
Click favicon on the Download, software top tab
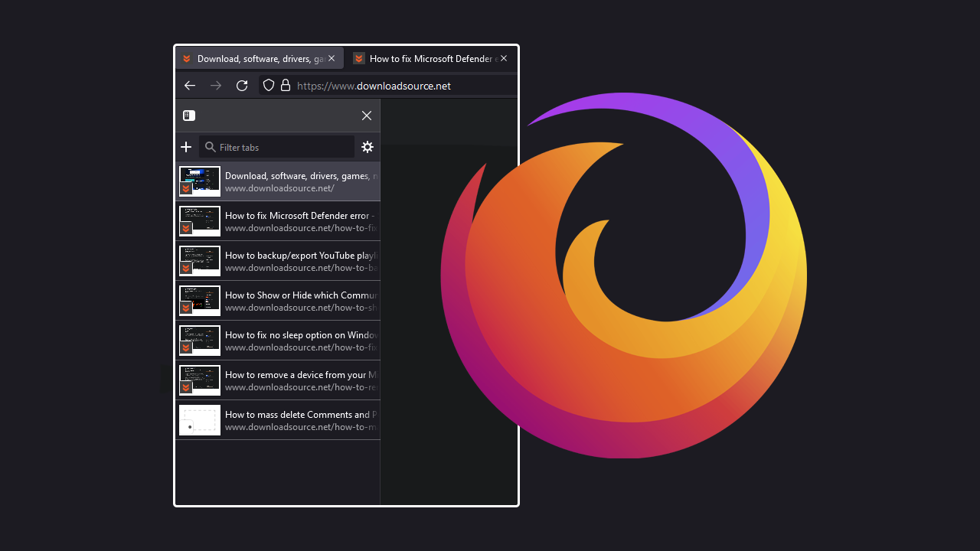tap(186, 58)
